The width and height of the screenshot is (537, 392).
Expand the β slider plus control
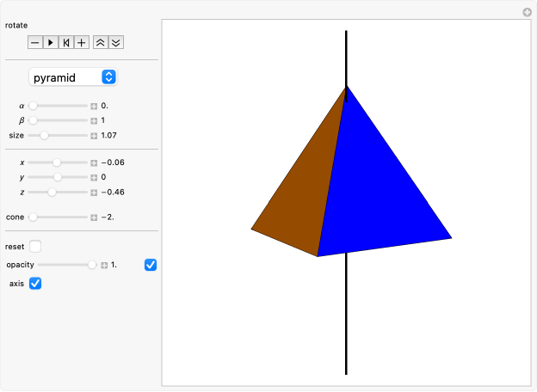click(x=94, y=120)
